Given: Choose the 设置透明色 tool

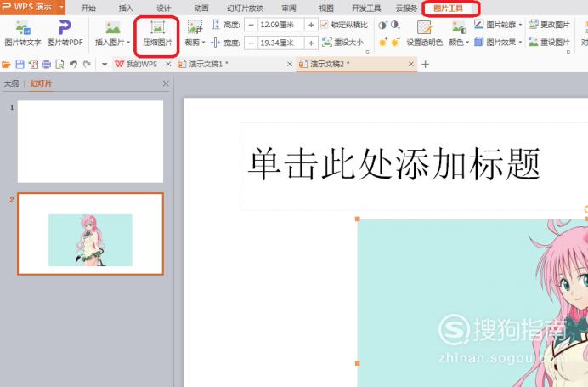Looking at the screenshot, I should 425,34.
